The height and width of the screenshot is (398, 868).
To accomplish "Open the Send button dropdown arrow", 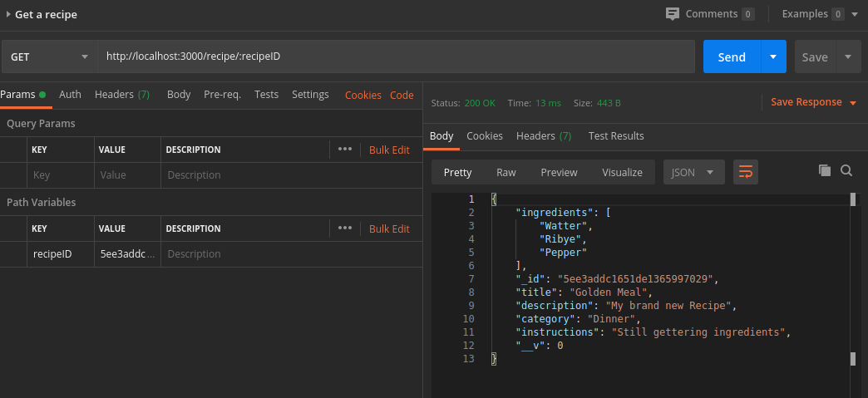I will click(x=773, y=57).
